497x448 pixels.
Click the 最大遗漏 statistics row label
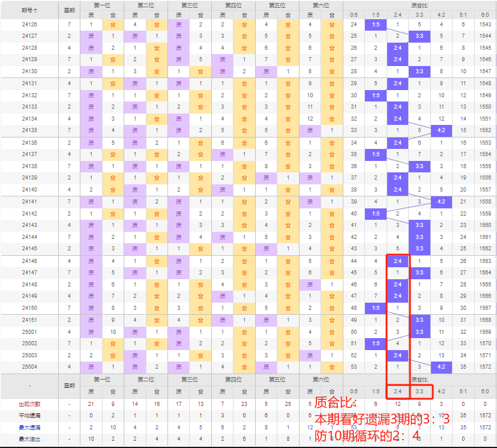tap(29, 427)
